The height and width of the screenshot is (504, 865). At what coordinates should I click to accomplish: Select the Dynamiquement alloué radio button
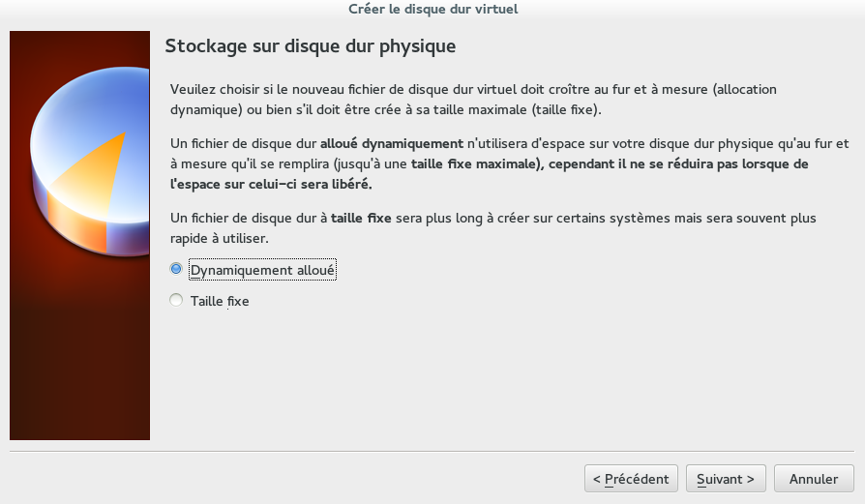(176, 269)
